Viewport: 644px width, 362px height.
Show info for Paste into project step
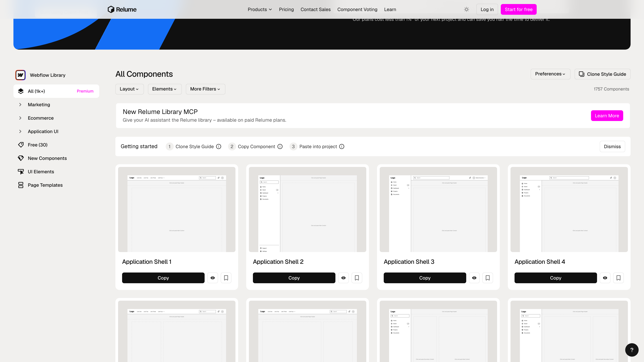point(342,146)
